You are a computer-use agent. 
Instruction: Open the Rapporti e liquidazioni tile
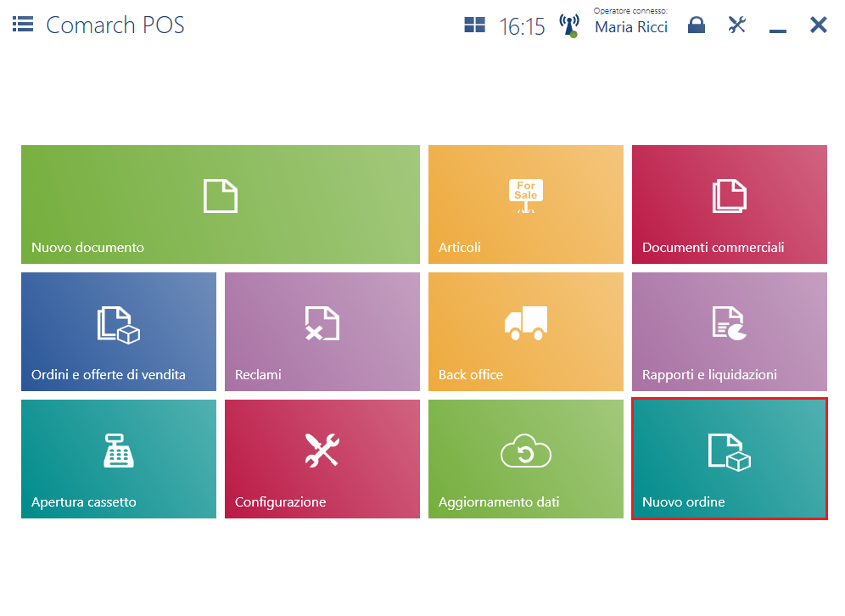729,332
